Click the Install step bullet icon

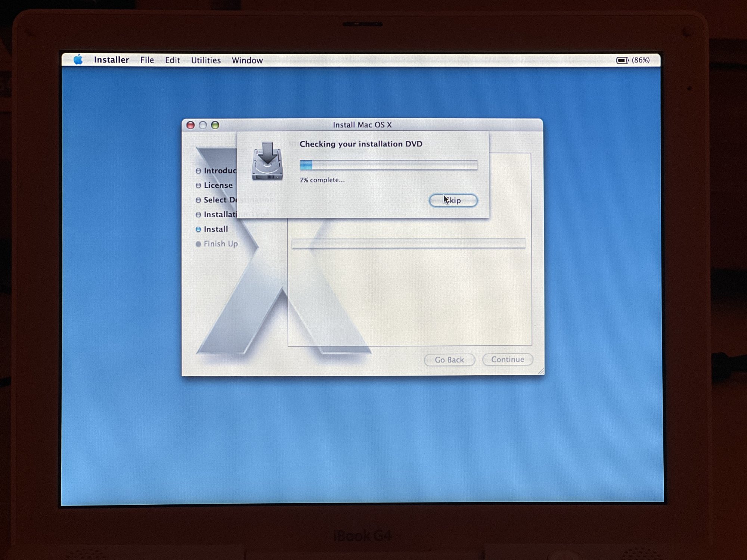pyautogui.click(x=198, y=229)
